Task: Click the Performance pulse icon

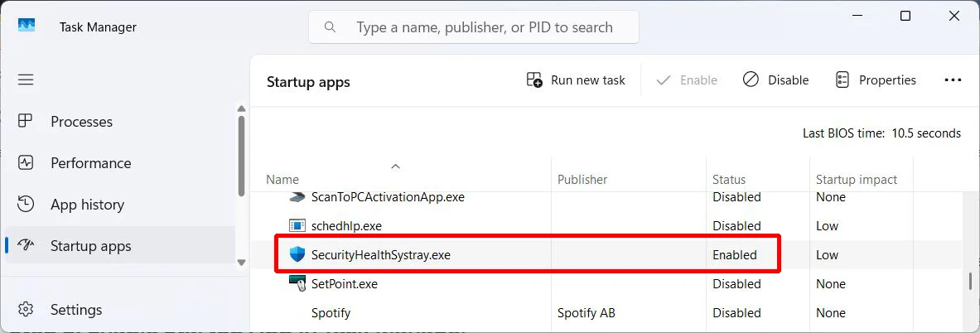Action: click(25, 163)
